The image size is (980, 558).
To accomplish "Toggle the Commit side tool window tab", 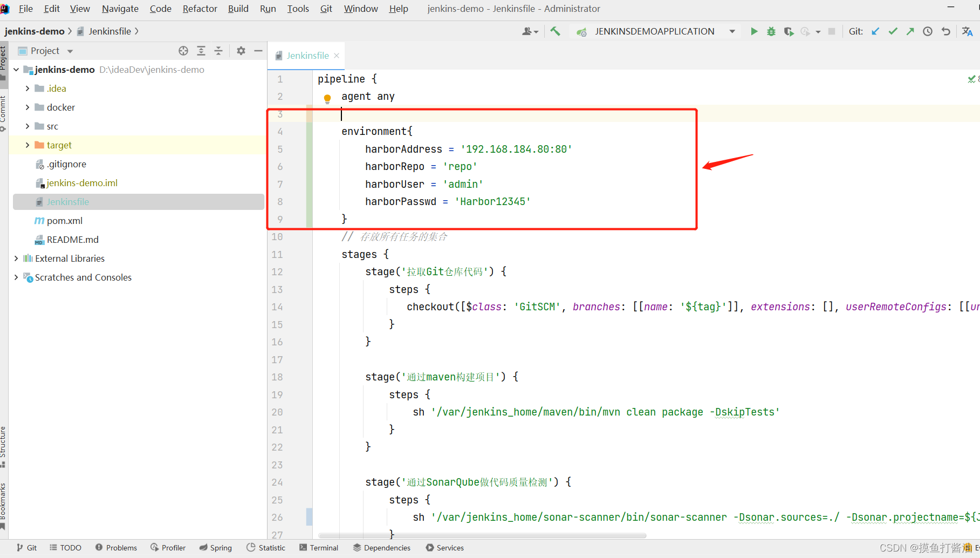I will pos(3,113).
